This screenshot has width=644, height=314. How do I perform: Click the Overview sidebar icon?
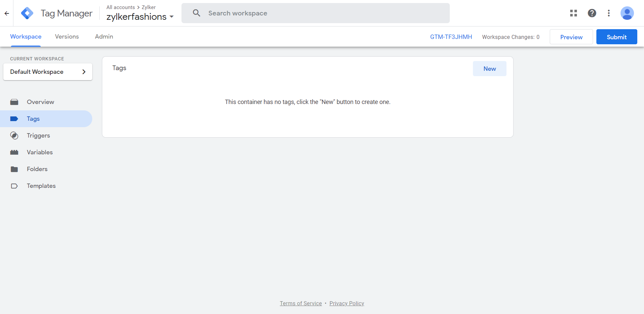tap(14, 102)
